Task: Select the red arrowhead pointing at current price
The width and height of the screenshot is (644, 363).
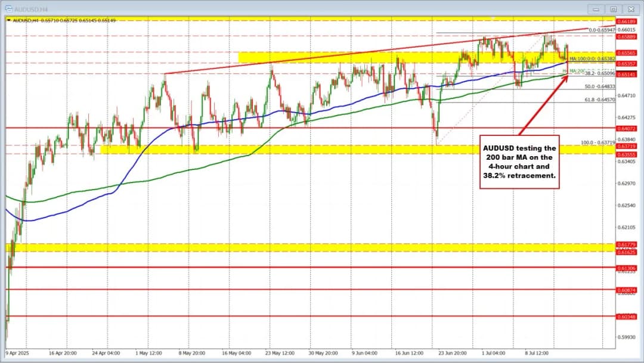Action: click(x=564, y=77)
